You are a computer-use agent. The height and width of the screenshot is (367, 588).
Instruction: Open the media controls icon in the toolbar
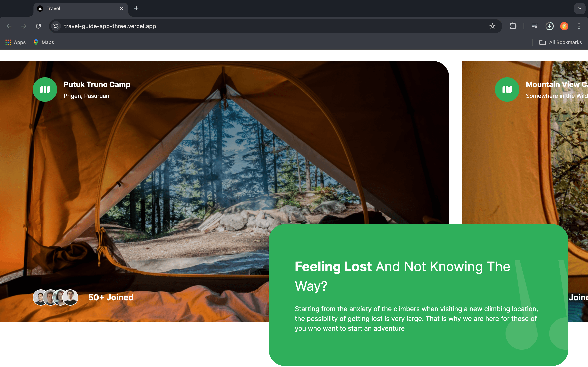[x=535, y=26]
